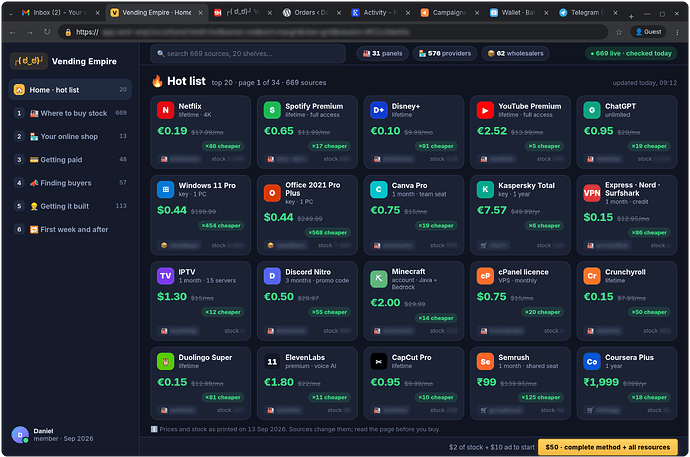The width and height of the screenshot is (690, 457).
Task: Click the cPanel licence orange icon
Action: pos(485,276)
